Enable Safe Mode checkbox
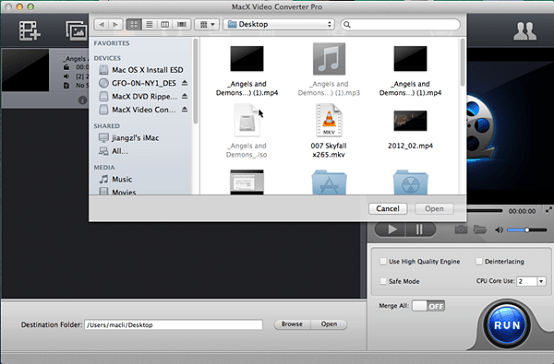This screenshot has height=364, width=554. coord(383,281)
